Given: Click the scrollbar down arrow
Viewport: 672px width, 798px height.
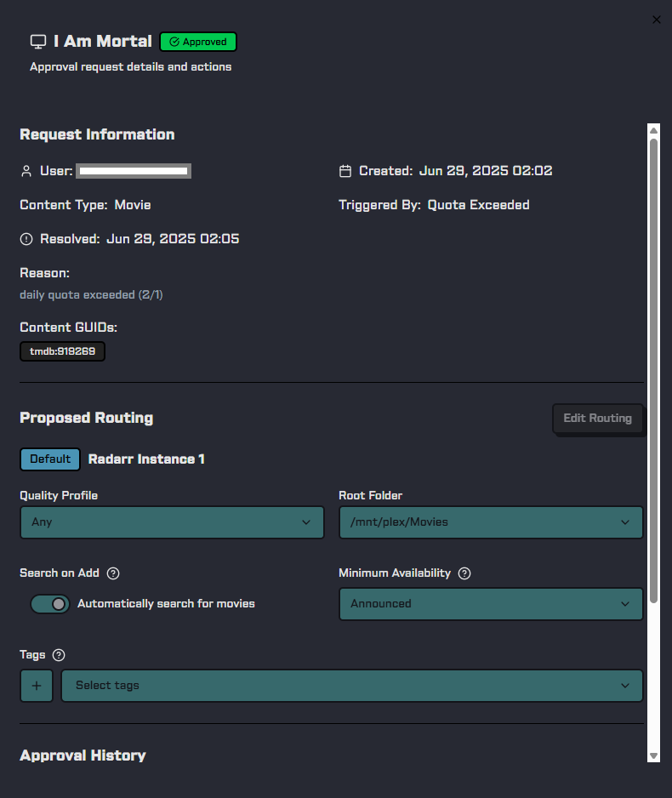Looking at the screenshot, I should point(653,755).
